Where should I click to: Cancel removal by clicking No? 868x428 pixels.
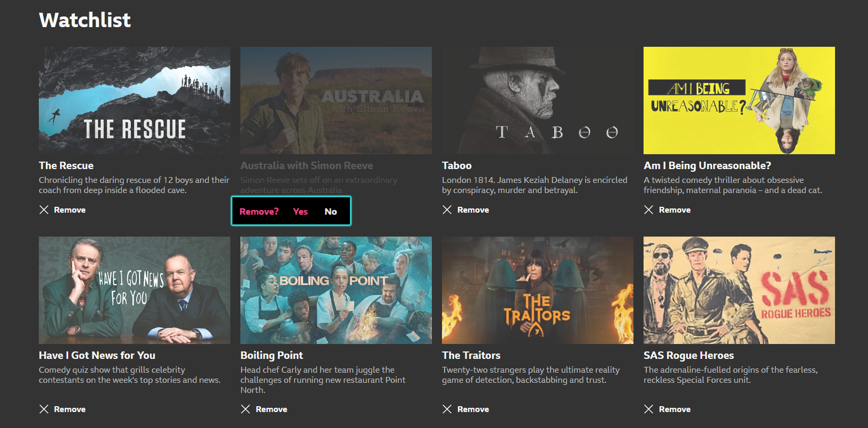tap(331, 212)
